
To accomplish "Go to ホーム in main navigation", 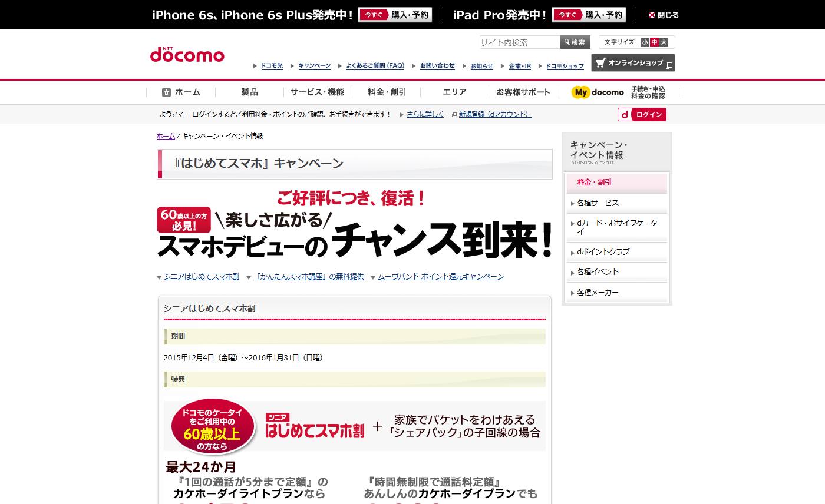I will tap(181, 92).
